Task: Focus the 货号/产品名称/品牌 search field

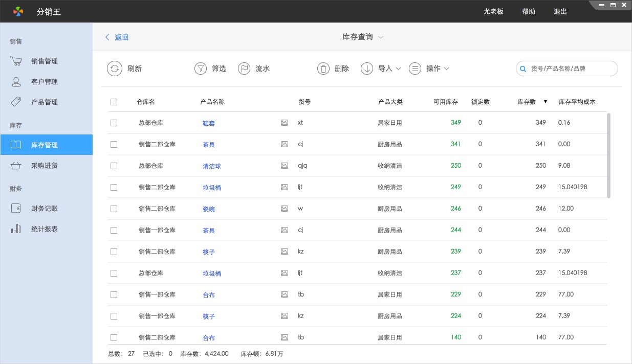Action: [x=571, y=69]
